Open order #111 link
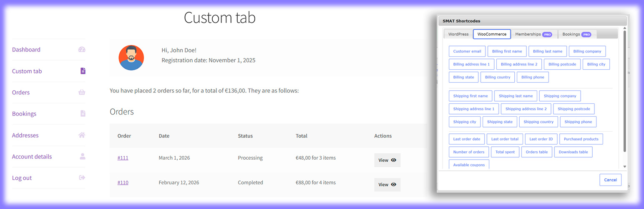The width and height of the screenshot is (644, 209). tap(123, 158)
